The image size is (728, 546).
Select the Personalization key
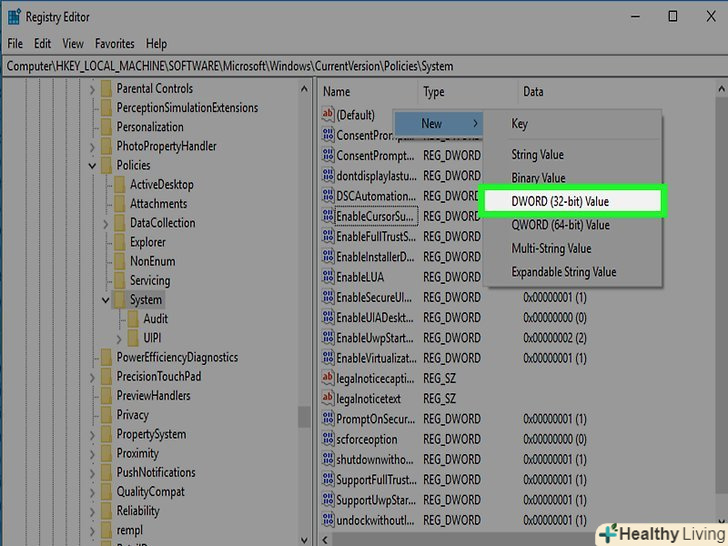pyautogui.click(x=150, y=127)
